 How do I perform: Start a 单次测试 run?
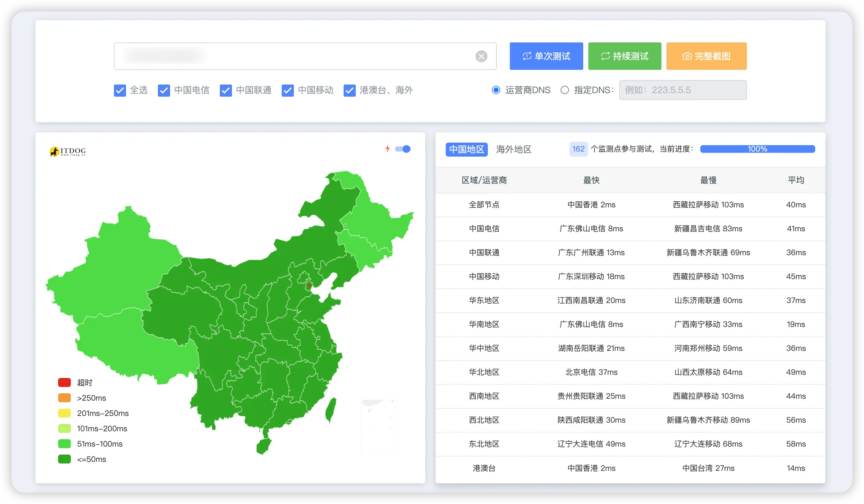point(546,56)
